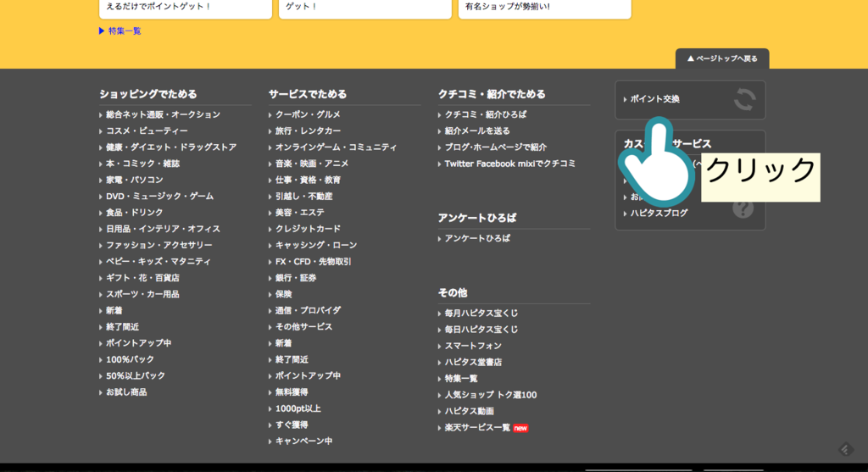Open 通信・プロバイダ link
This screenshot has width=868, height=472.
308,310
